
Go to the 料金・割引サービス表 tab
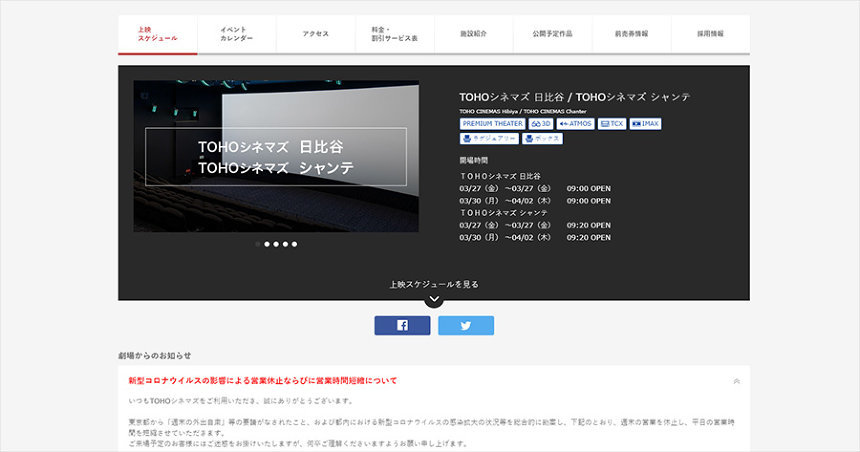coord(394,34)
